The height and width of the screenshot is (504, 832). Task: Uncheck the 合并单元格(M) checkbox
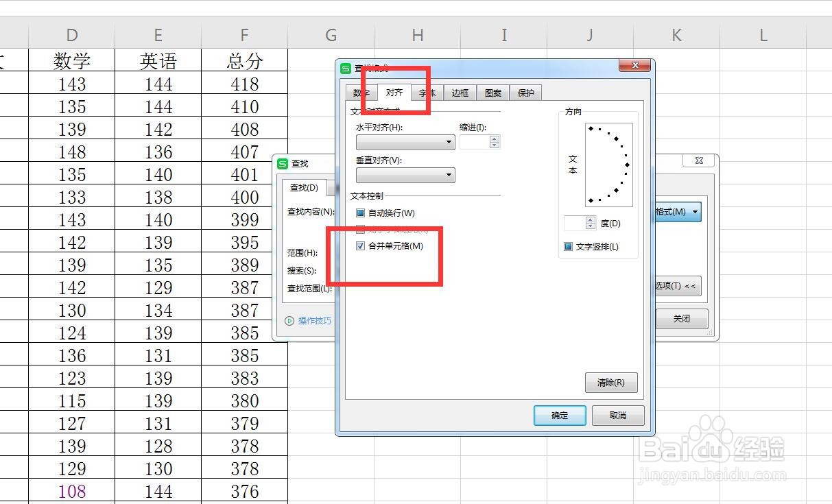pyautogui.click(x=360, y=245)
